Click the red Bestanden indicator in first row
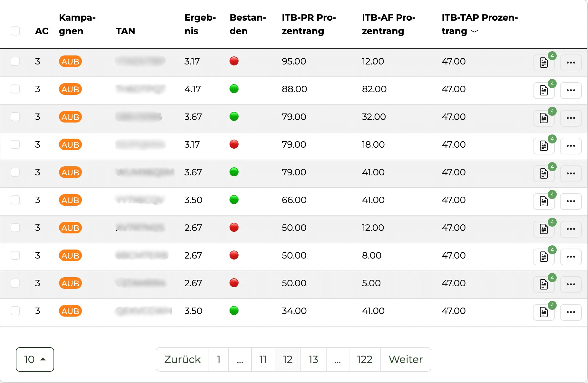 pos(234,61)
